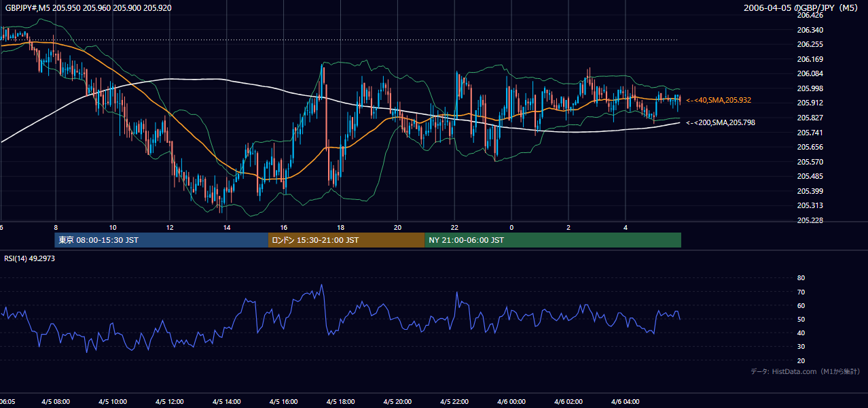This screenshot has width=868, height=408.
Task: Click the 205.399 price axis label
Action: (x=810, y=191)
